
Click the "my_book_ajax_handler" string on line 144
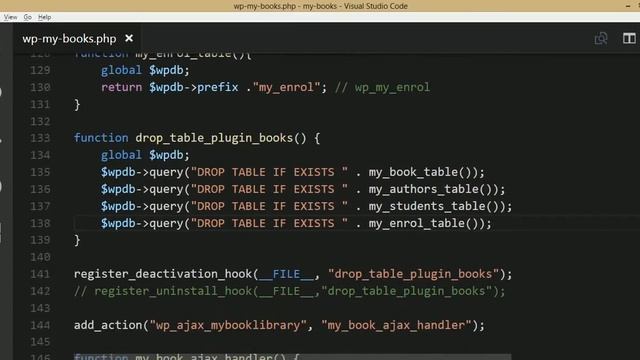[396, 325]
